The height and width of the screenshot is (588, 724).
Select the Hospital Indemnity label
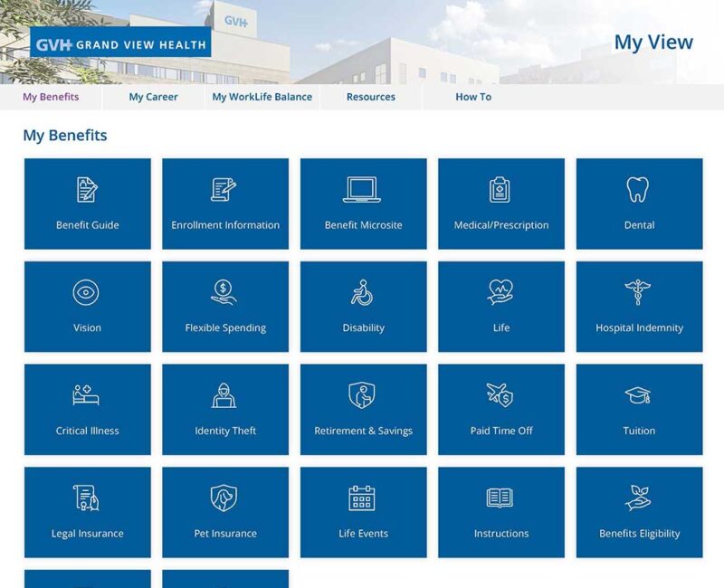tap(640, 328)
